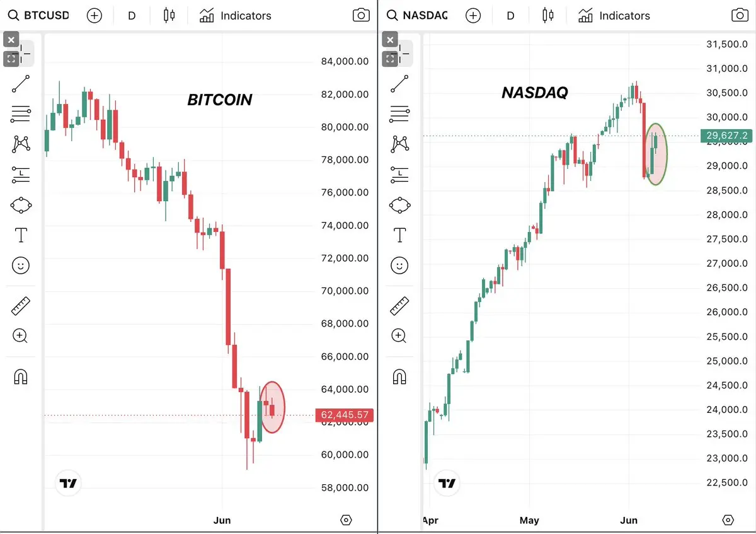Open candlestick chart type menu for NASDAQ
This screenshot has width=756, height=534.
point(547,16)
